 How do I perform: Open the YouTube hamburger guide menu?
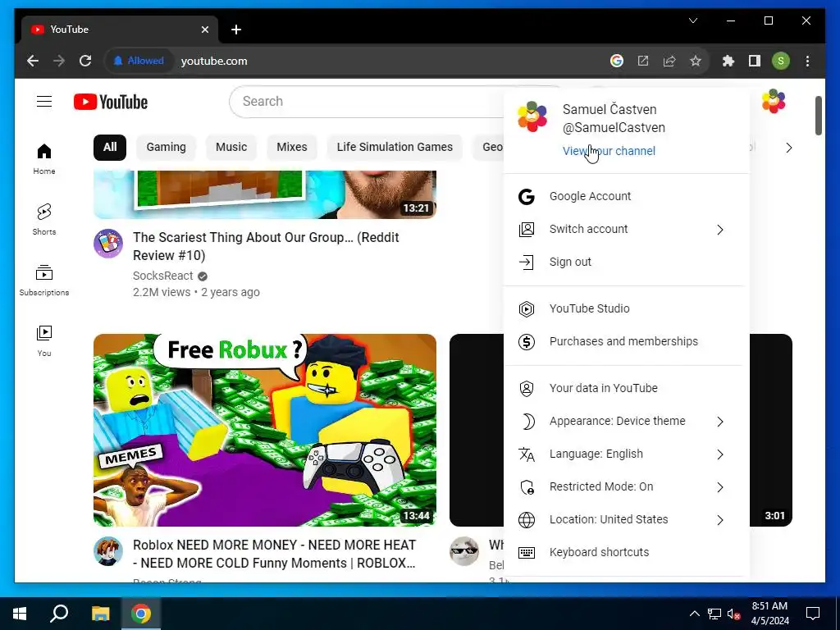pyautogui.click(x=44, y=101)
